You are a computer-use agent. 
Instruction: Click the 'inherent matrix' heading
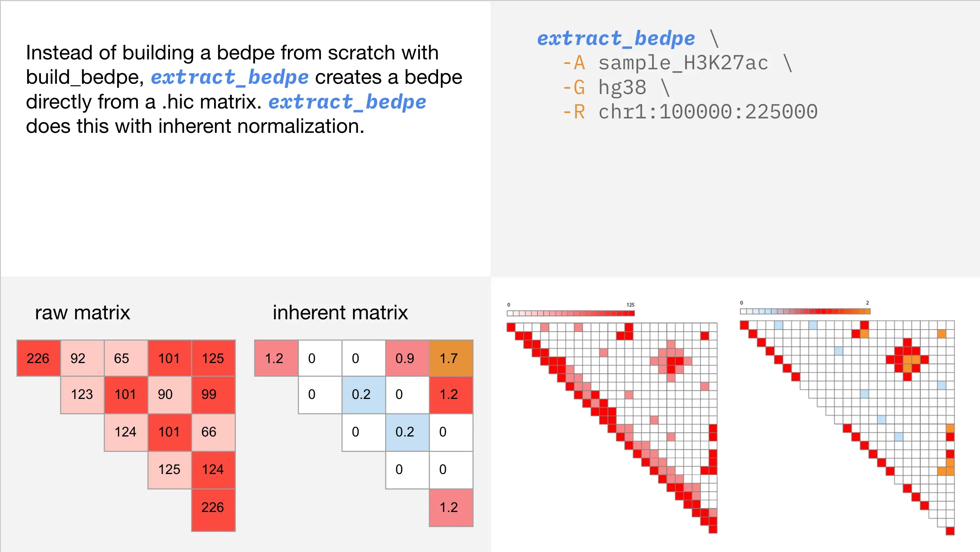340,312
